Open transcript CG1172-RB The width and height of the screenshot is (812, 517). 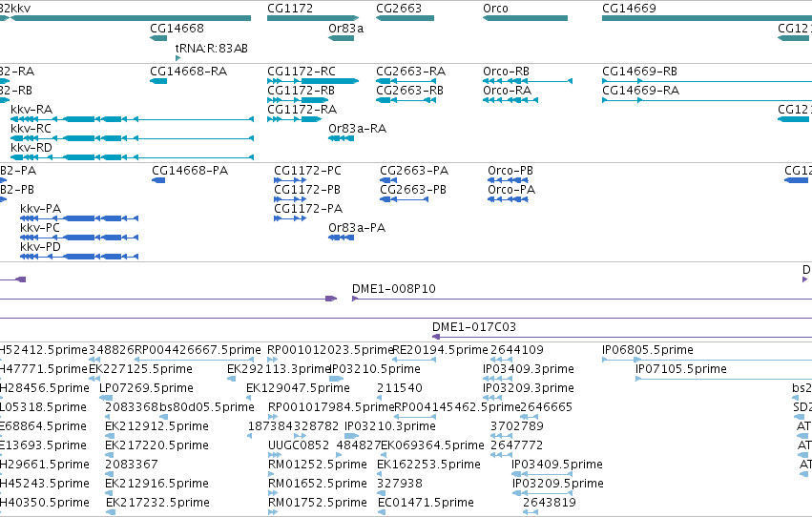(x=301, y=91)
